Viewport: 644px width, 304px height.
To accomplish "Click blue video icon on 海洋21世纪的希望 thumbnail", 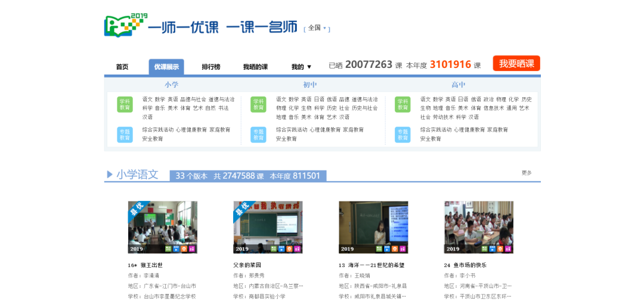I will coord(386,249).
